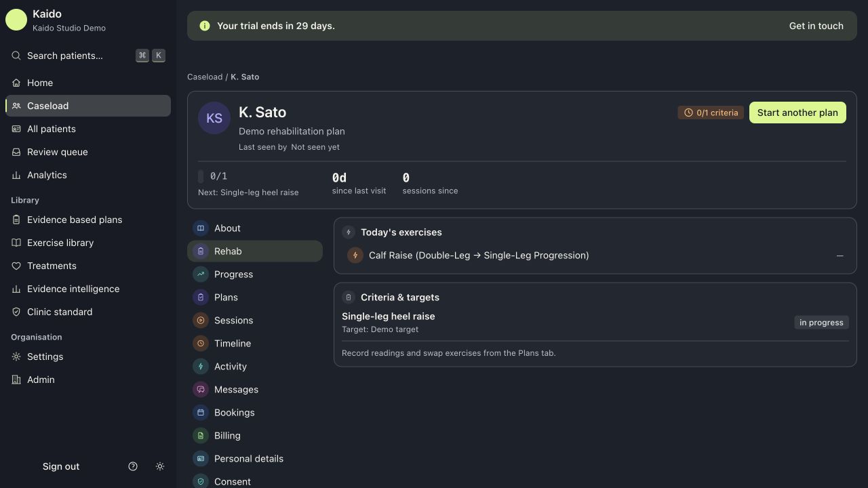Click Get in touch link
This screenshot has width=868, height=488.
[816, 26]
